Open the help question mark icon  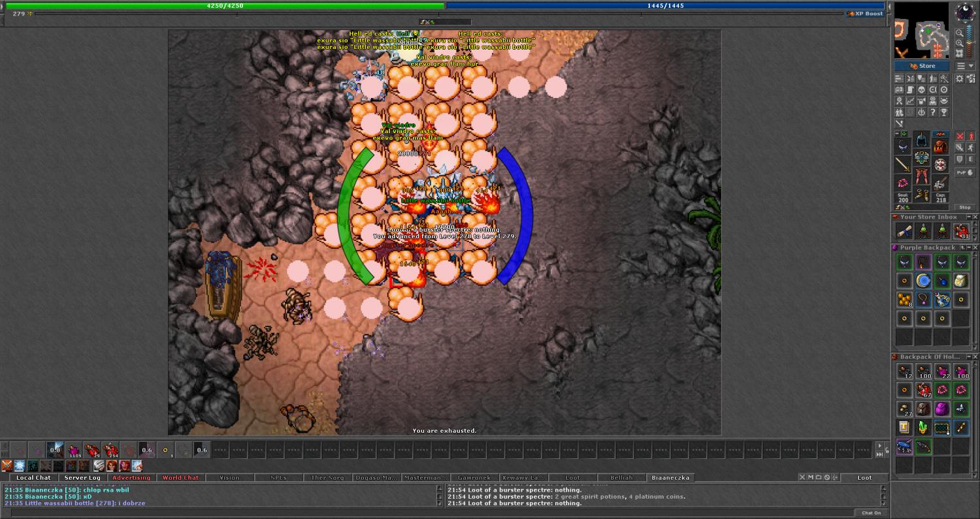click(932, 112)
